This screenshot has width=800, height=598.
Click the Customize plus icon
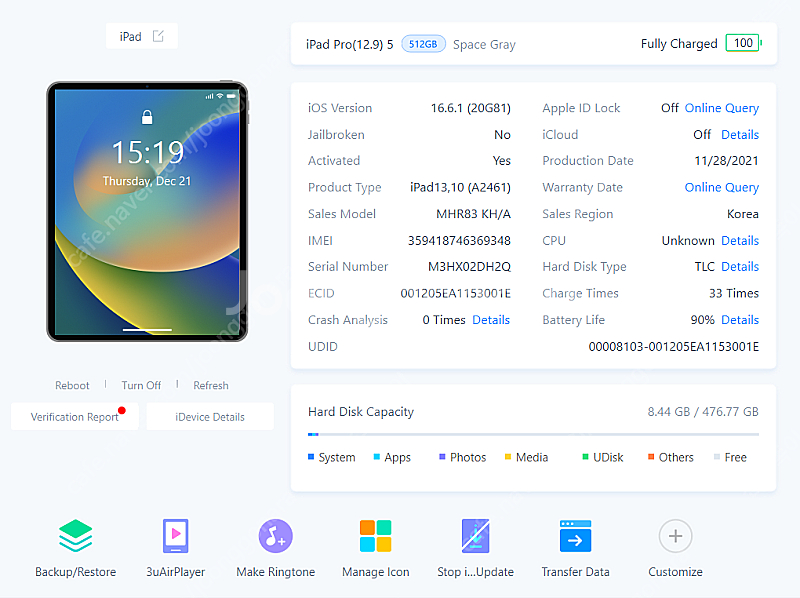(676, 536)
